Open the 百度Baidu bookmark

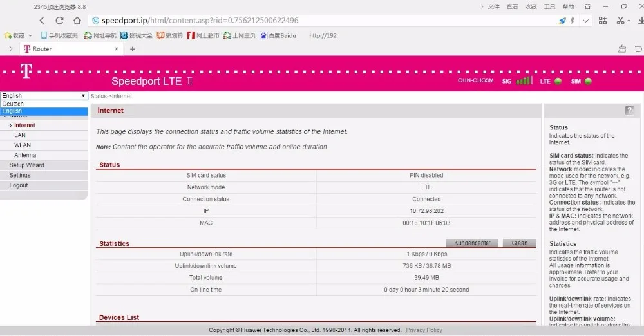278,36
